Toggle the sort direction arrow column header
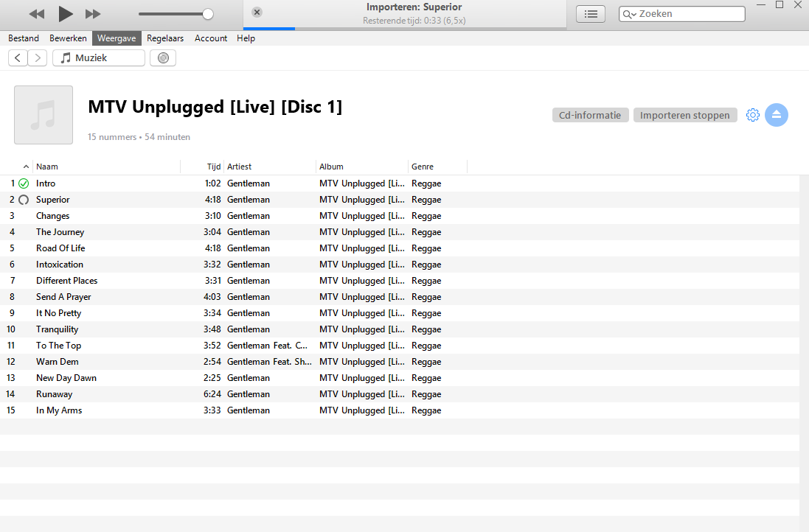 (26, 167)
